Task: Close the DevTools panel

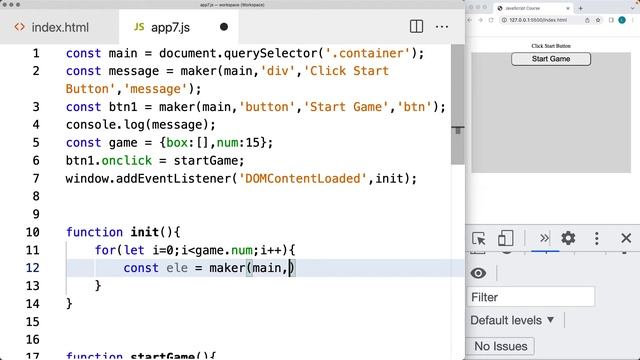Action: pyautogui.click(x=626, y=238)
